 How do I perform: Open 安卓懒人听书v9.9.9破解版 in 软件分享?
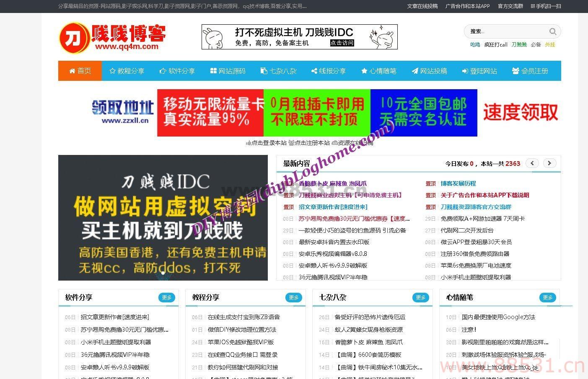pyautogui.click(x=115, y=367)
